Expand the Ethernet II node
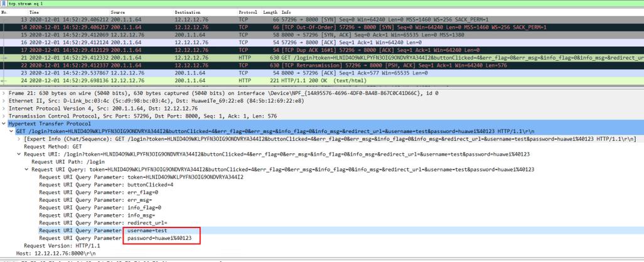The image size is (644, 262). point(4,101)
